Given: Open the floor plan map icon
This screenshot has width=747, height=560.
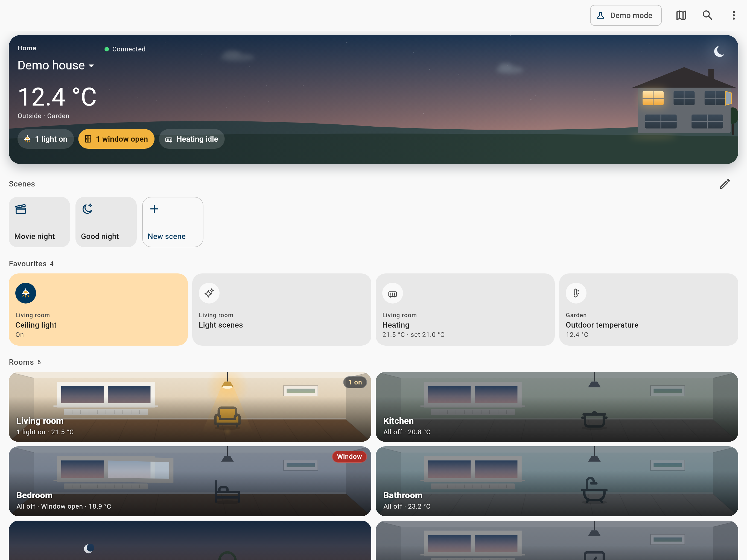Looking at the screenshot, I should click(x=681, y=15).
